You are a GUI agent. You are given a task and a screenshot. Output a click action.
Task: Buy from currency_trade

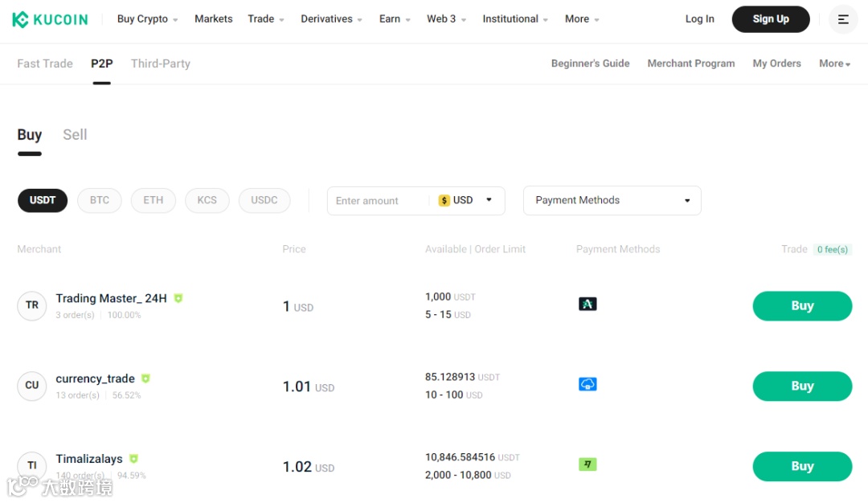(802, 386)
